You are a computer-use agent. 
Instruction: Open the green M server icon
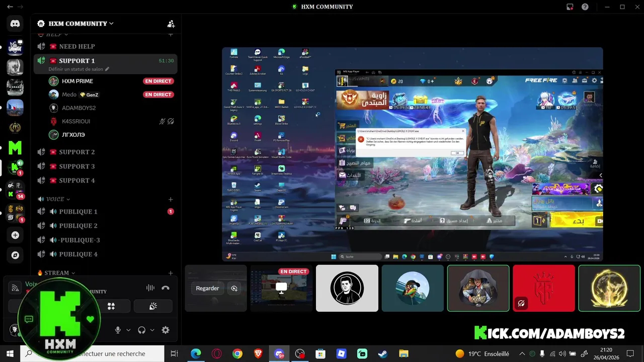point(15,148)
